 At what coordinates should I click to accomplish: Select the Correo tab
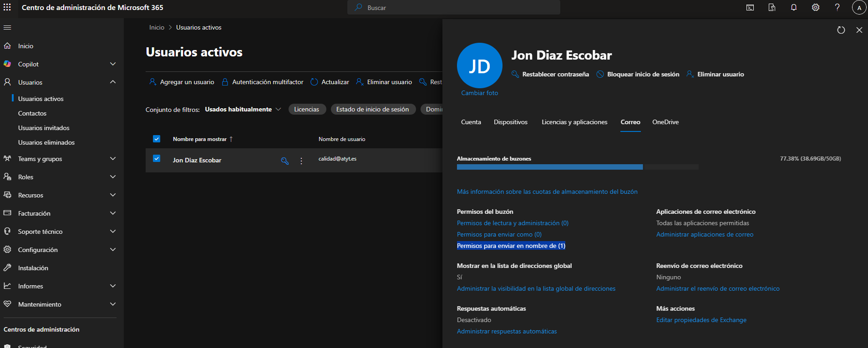point(630,122)
